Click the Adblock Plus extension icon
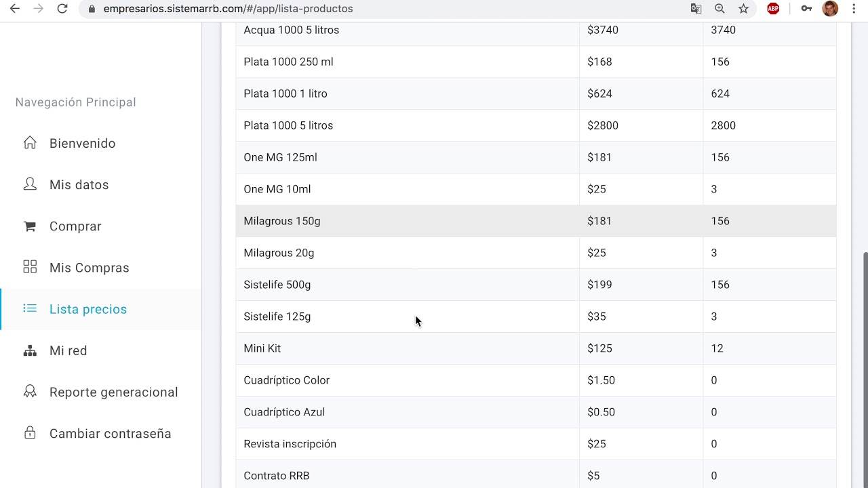 tap(773, 9)
